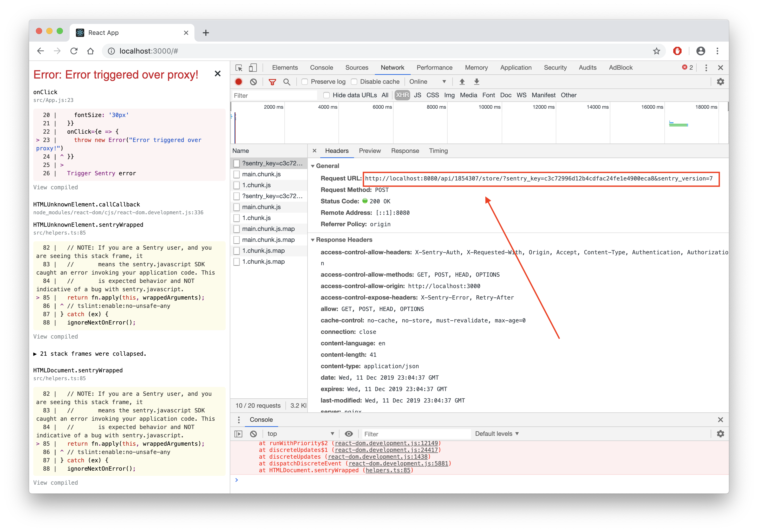Screen dimensions: 758x532
Task: Open network settings gear icon
Action: pyautogui.click(x=720, y=82)
